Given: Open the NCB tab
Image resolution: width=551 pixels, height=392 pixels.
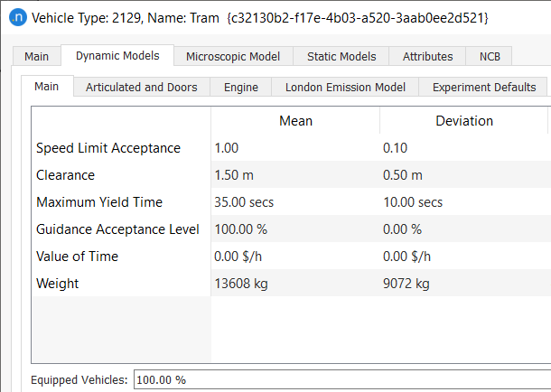Looking at the screenshot, I should point(489,56).
